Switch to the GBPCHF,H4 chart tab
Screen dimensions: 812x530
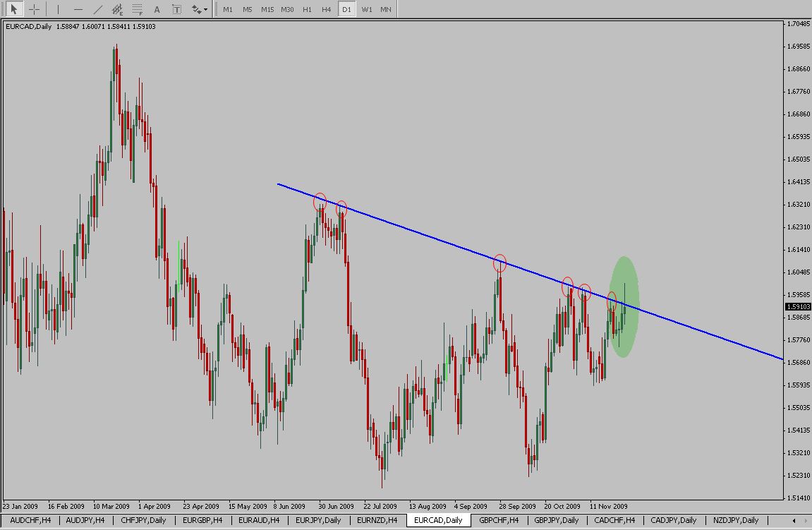click(499, 520)
